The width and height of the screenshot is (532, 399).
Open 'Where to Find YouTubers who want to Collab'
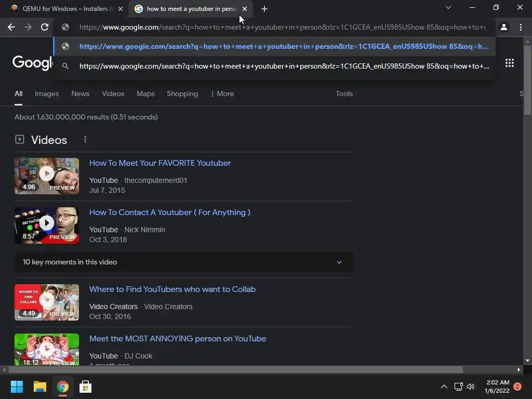(172, 289)
